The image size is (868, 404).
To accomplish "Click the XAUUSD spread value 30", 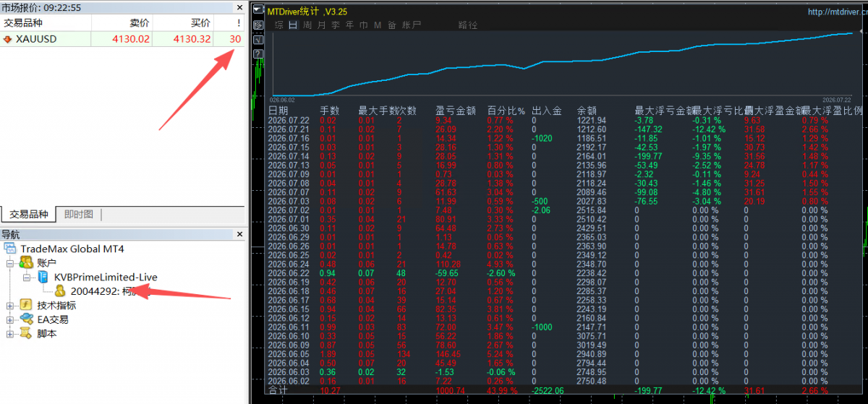I will (x=235, y=38).
